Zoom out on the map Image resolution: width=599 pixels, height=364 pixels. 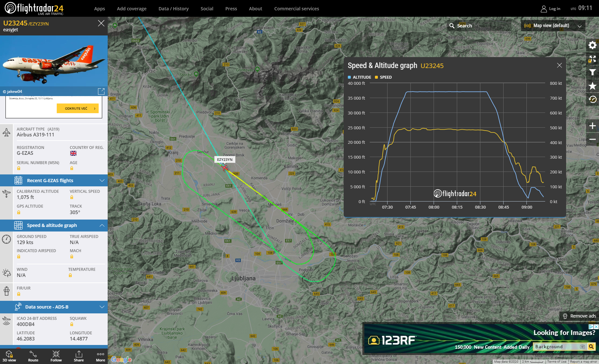click(592, 139)
